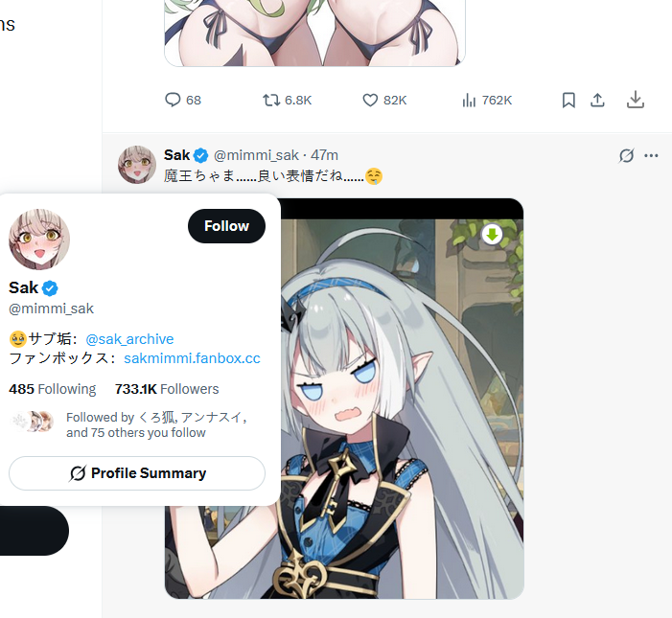View the 485 Following list

pos(53,389)
